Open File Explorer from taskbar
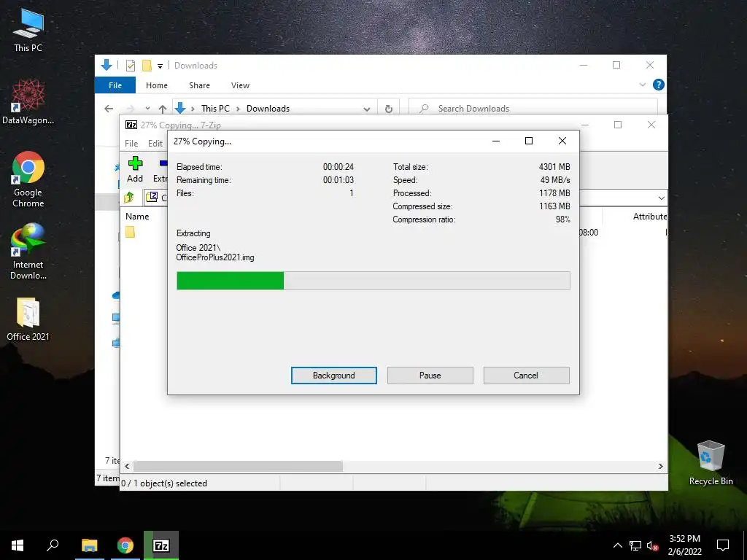Viewport: 747px width, 560px height. pos(89,545)
